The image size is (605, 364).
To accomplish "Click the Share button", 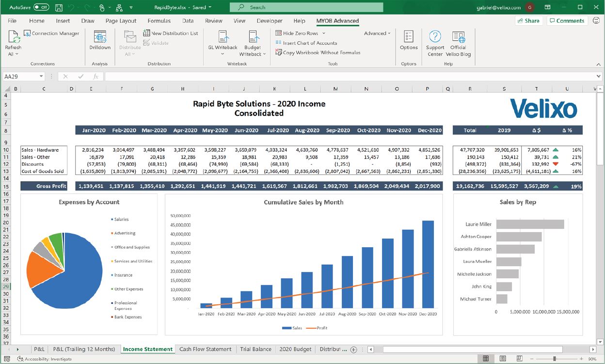I will coord(528,21).
